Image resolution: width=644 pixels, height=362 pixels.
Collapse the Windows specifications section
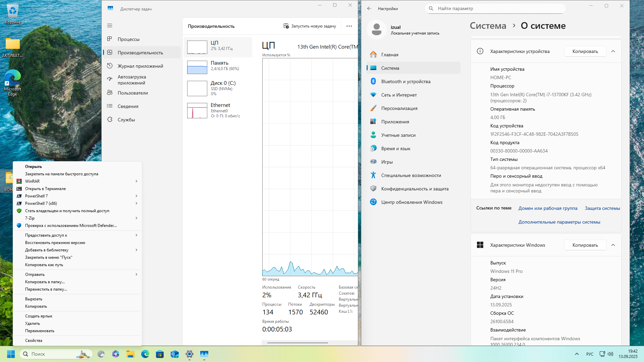(x=613, y=245)
